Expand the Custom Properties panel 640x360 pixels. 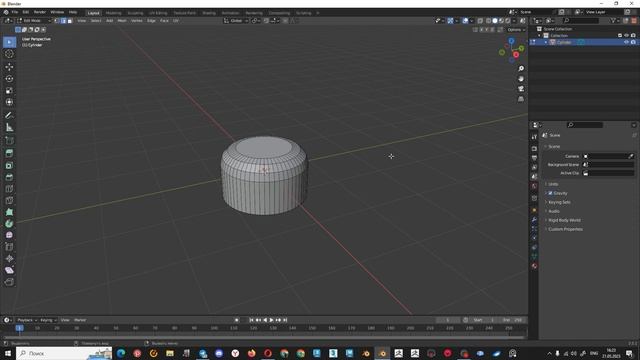tap(565, 229)
